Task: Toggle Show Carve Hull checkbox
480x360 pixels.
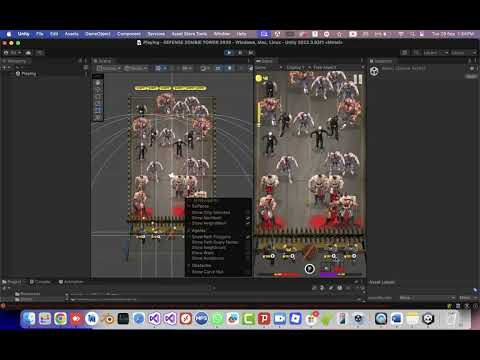Action: point(247,272)
